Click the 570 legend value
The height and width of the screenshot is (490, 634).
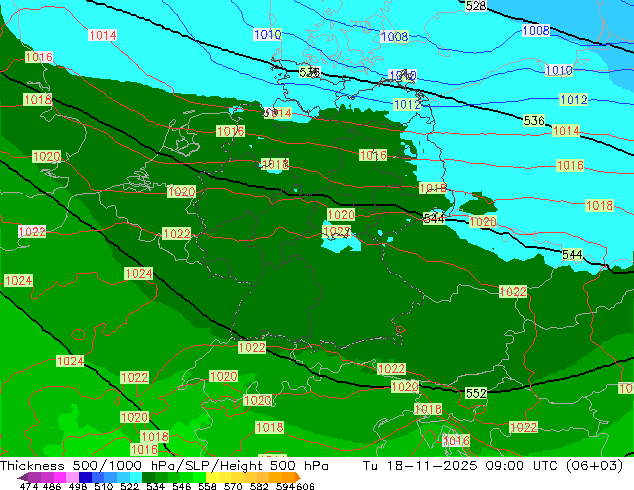[x=233, y=486]
